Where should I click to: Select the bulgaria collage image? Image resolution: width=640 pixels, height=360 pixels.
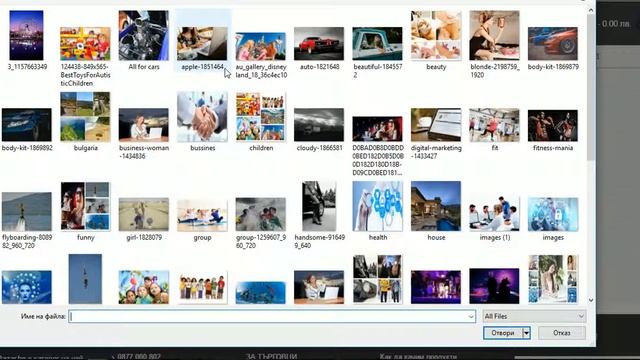point(85,117)
